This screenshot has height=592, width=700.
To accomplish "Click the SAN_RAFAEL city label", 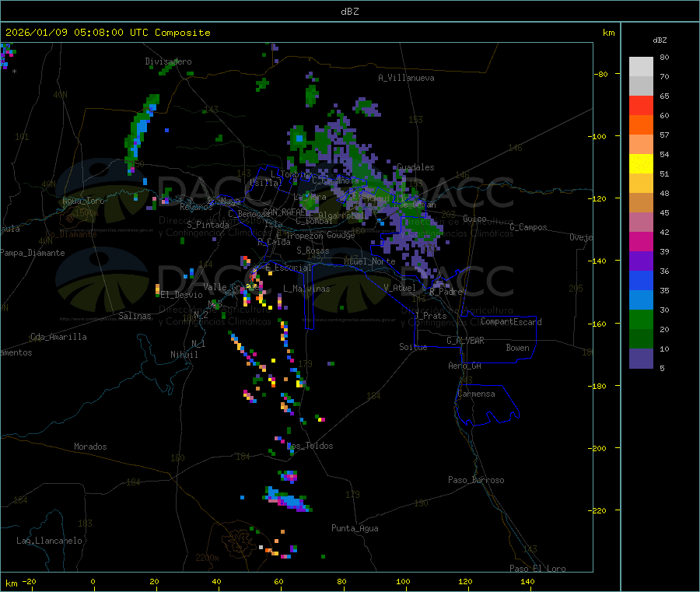I will (x=285, y=212).
